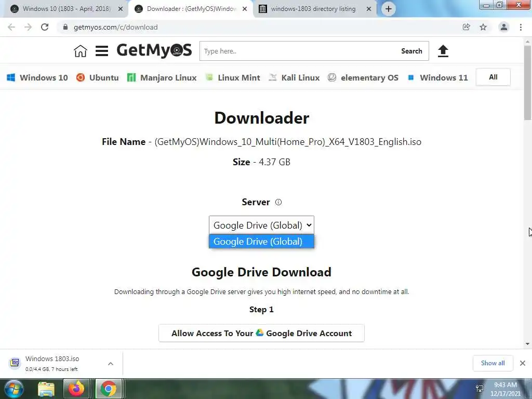Open the Chrome profile avatar
The width and height of the screenshot is (532, 399).
point(504,27)
